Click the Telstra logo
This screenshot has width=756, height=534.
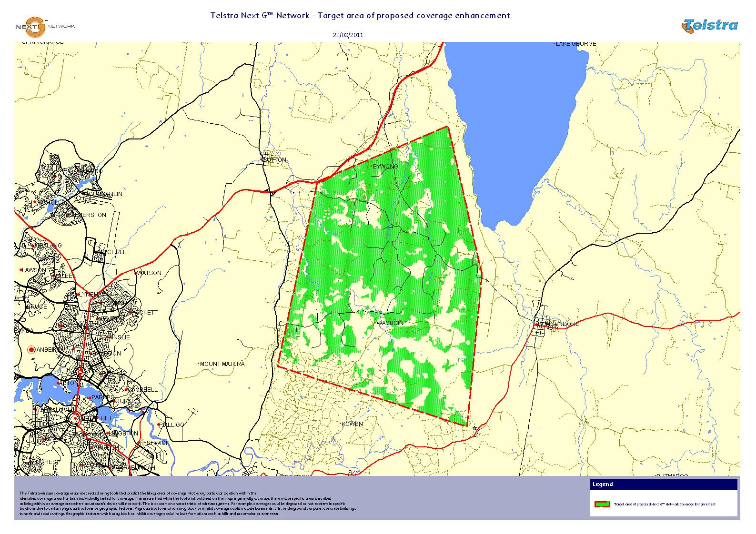click(709, 26)
